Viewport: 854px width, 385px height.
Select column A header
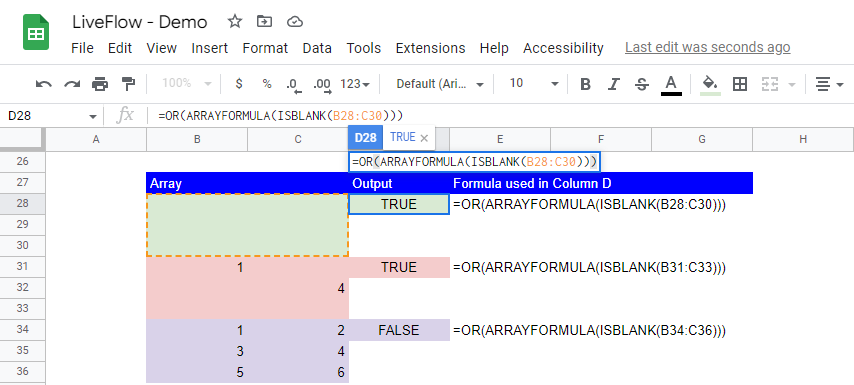(x=96, y=139)
